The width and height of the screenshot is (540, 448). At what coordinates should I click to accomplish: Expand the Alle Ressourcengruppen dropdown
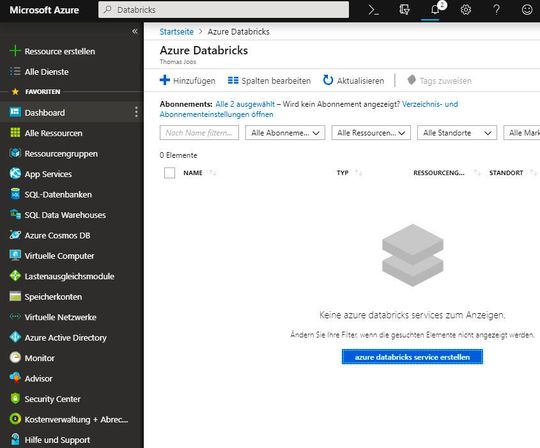tap(371, 133)
